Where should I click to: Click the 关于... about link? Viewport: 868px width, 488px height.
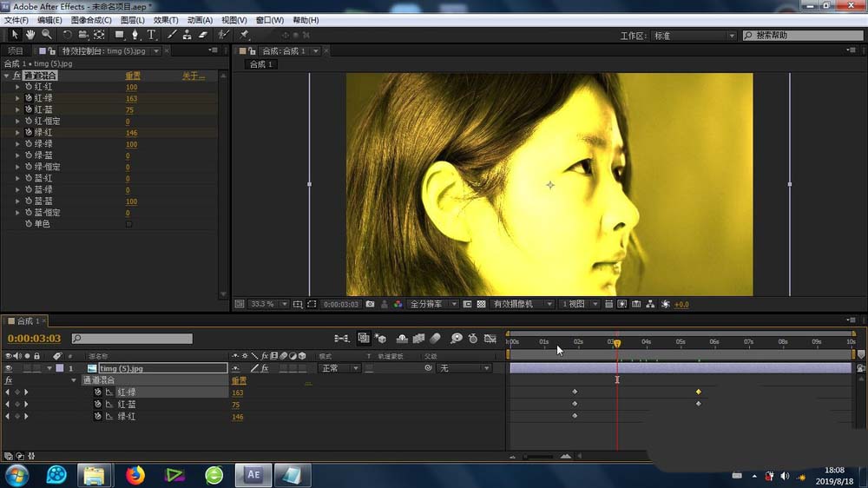coord(193,76)
